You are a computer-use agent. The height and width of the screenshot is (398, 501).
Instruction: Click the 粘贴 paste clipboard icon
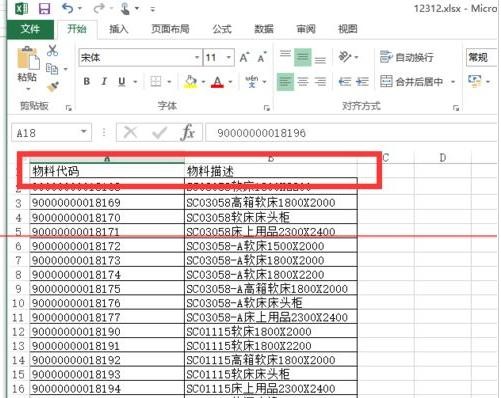[x=28, y=58]
